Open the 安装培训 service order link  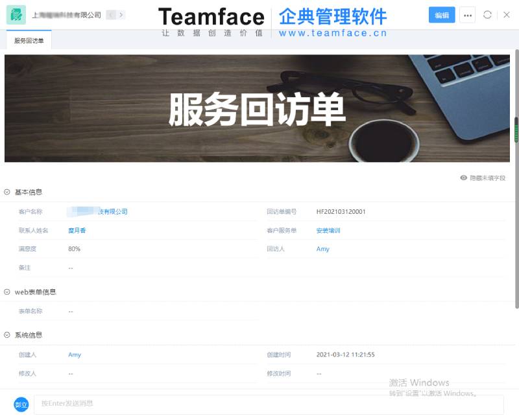coord(328,230)
